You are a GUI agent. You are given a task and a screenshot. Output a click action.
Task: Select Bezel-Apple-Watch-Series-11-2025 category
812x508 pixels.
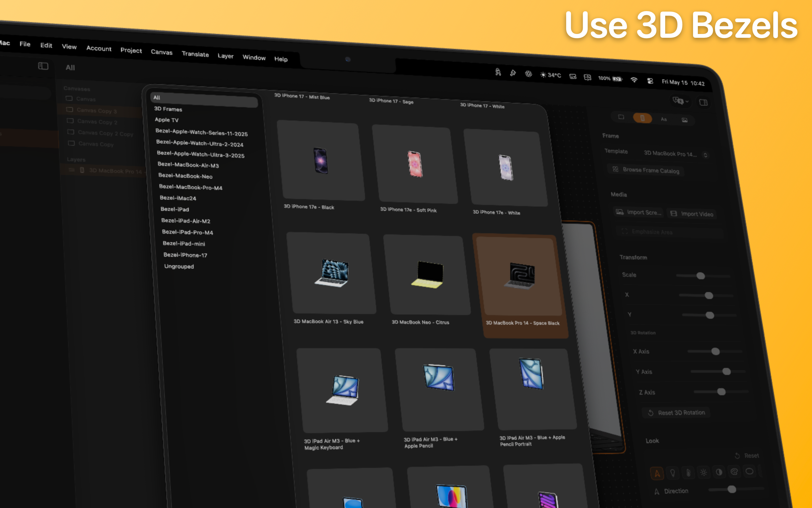(x=202, y=132)
